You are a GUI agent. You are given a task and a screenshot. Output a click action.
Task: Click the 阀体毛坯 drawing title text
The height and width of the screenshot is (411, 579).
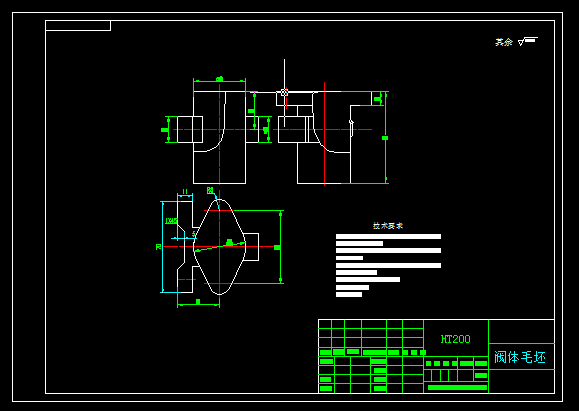coord(520,357)
